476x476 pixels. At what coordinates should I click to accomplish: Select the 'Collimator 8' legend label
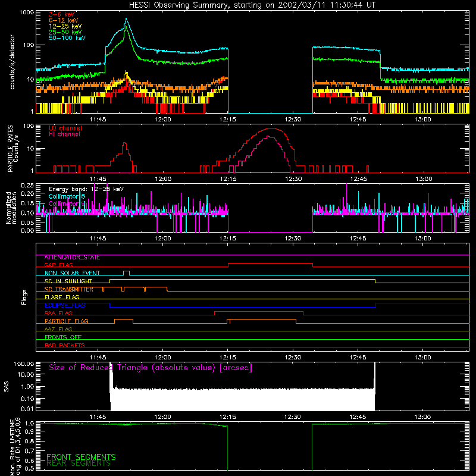coord(67,196)
